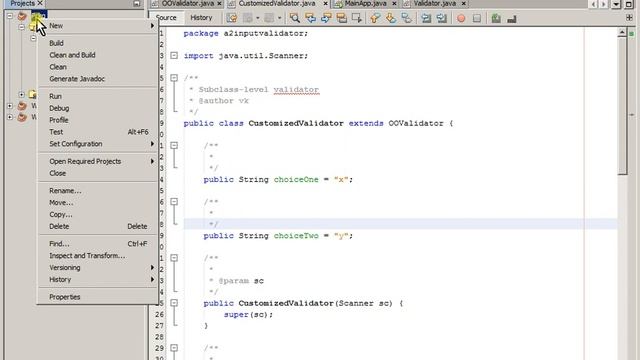Switch to MainApp.java tab
Viewport: 640px width, 360px height.
(365, 3)
